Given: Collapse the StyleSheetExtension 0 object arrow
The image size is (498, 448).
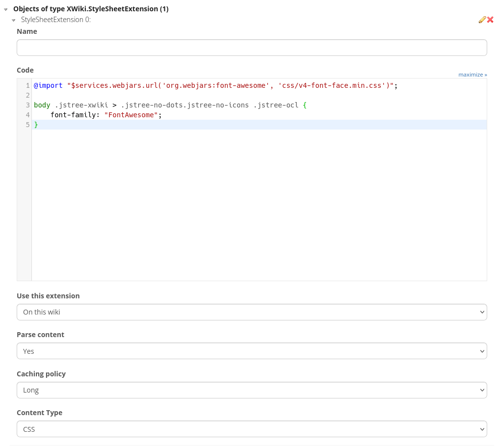Looking at the screenshot, I should 14,20.
